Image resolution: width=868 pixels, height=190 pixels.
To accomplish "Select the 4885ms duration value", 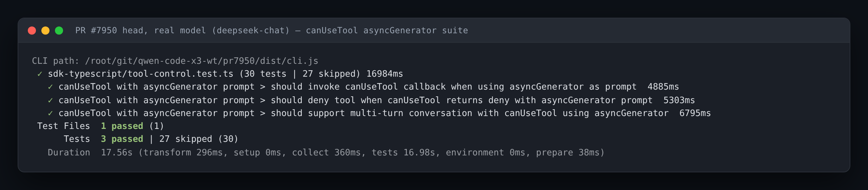I will [663, 87].
